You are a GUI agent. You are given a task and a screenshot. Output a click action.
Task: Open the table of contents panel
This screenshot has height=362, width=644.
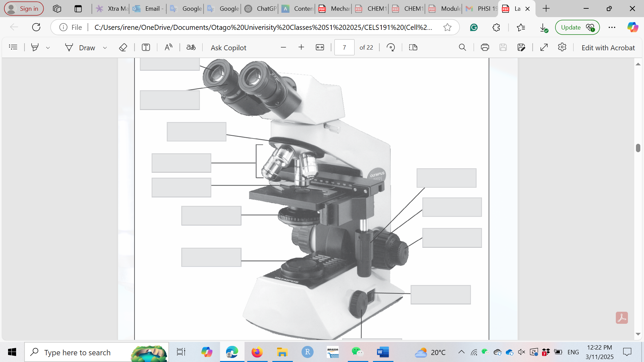pyautogui.click(x=13, y=47)
